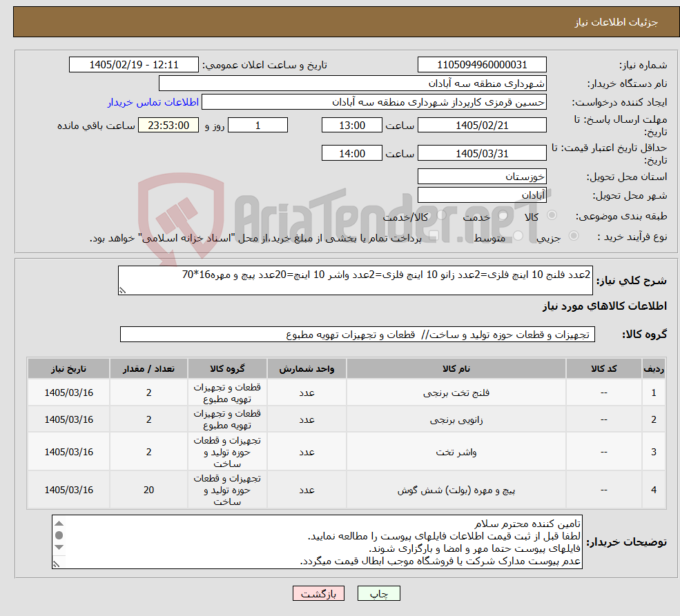This screenshot has width=680, height=616.
Task: Click the کد کالا column header
Action: click(603, 368)
